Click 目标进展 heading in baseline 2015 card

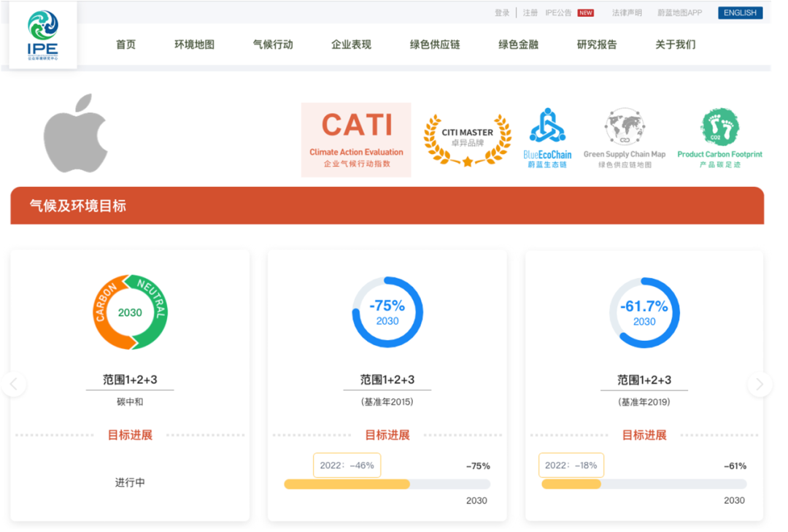point(387,435)
